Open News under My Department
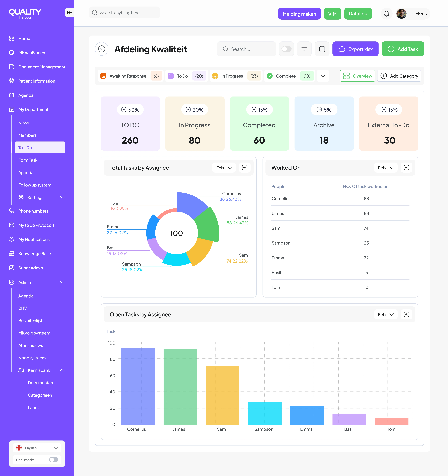Viewport: 448px width, 476px height. [24, 123]
